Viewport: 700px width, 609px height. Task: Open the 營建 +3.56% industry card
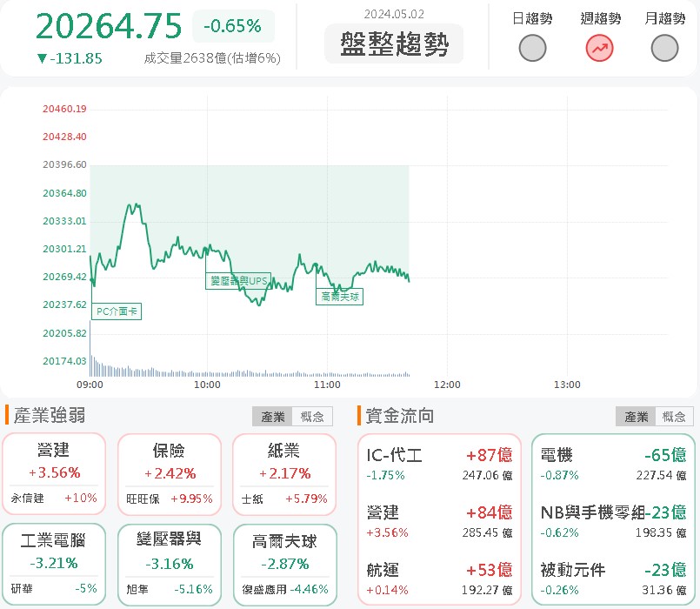point(54,473)
